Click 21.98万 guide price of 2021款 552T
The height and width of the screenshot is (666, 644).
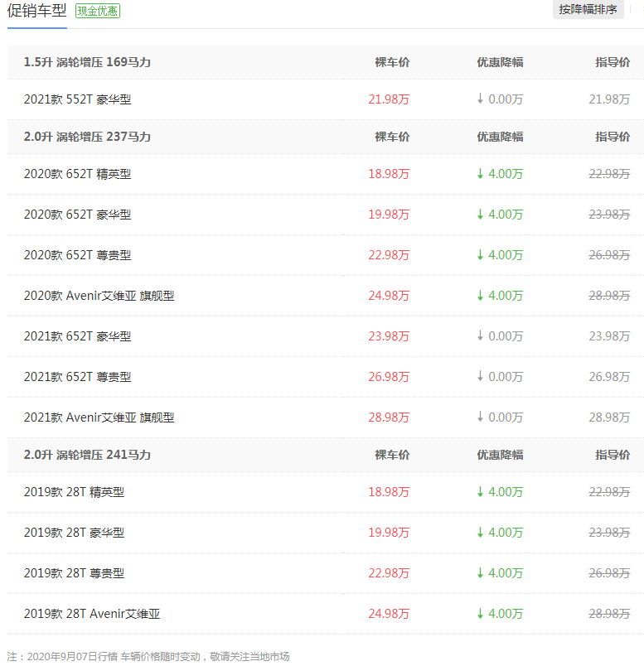(609, 99)
